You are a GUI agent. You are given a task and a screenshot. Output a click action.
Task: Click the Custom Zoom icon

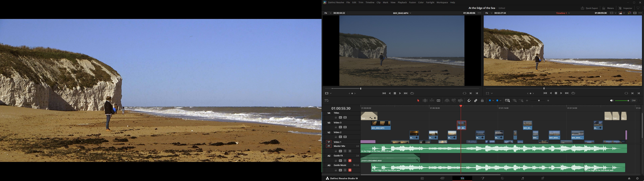click(x=521, y=101)
